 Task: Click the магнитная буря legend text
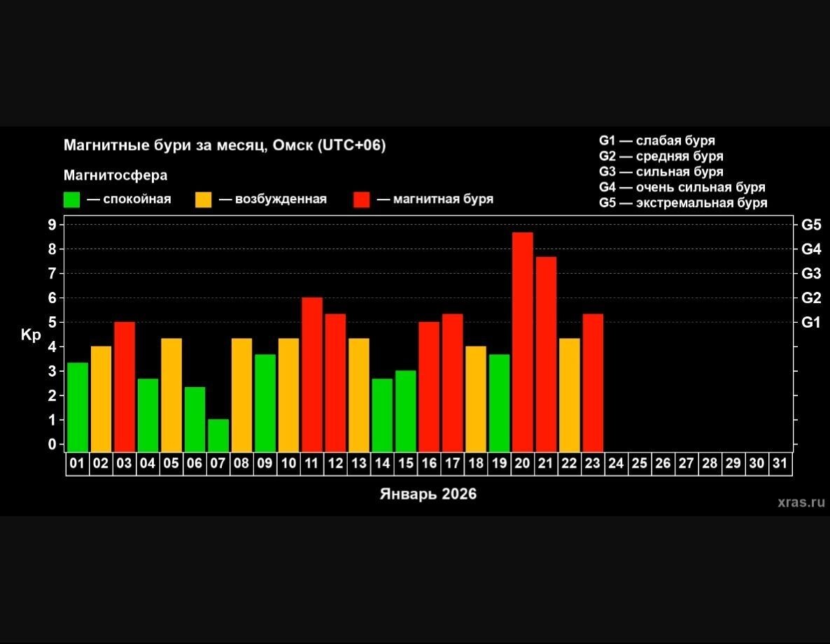tap(444, 199)
